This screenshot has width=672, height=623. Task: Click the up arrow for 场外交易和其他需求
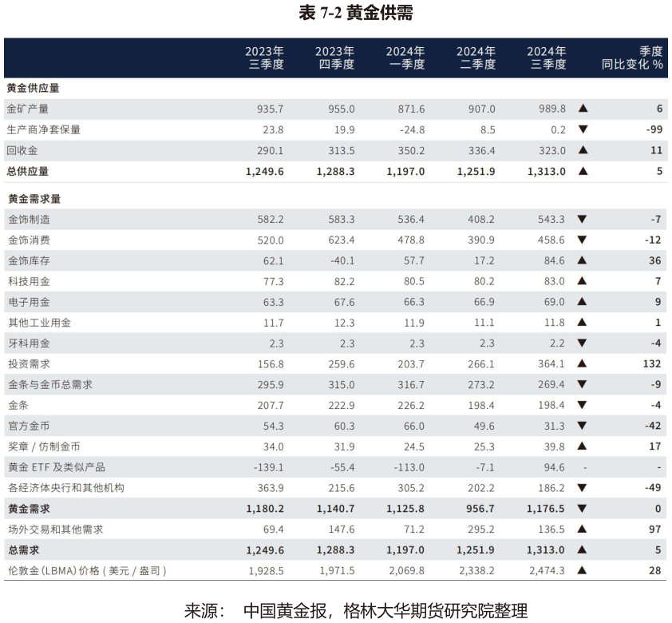[x=583, y=530]
